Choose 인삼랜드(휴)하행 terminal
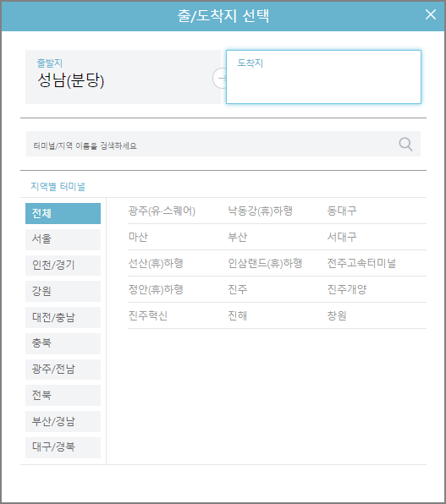Viewport: 446px width, 504px height. pyautogui.click(x=265, y=264)
